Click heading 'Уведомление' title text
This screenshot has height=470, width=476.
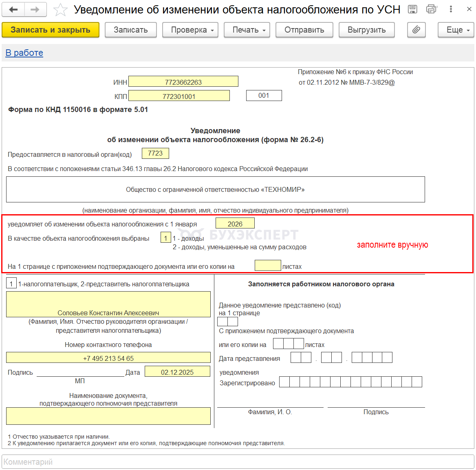pyautogui.click(x=215, y=131)
